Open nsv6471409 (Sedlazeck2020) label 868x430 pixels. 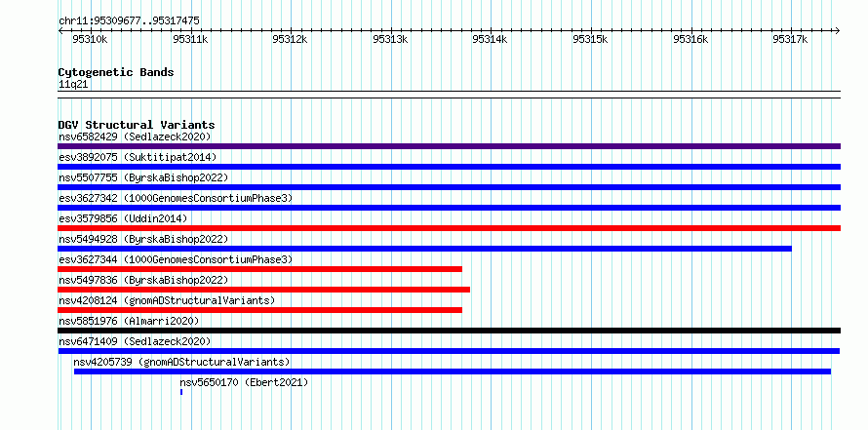click(x=135, y=341)
